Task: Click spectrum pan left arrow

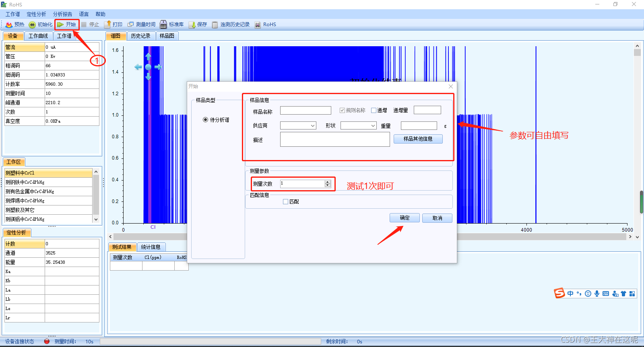Action: pyautogui.click(x=138, y=67)
